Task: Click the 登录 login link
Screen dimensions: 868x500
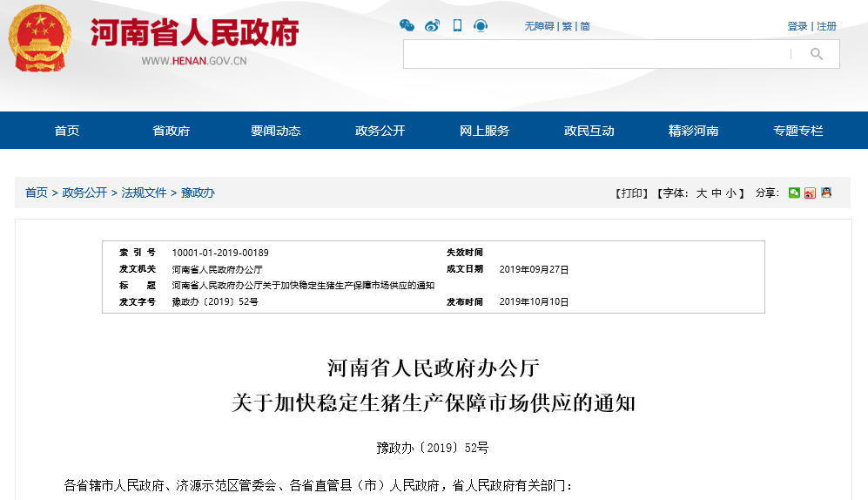Action: click(x=797, y=26)
